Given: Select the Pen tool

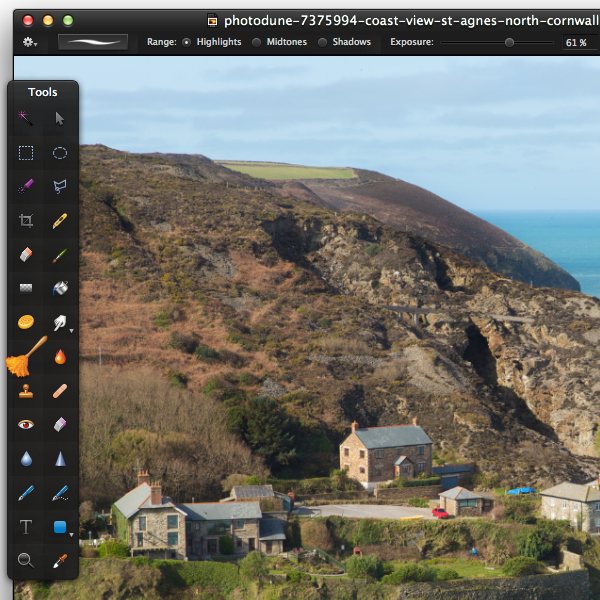Looking at the screenshot, I should [26, 493].
